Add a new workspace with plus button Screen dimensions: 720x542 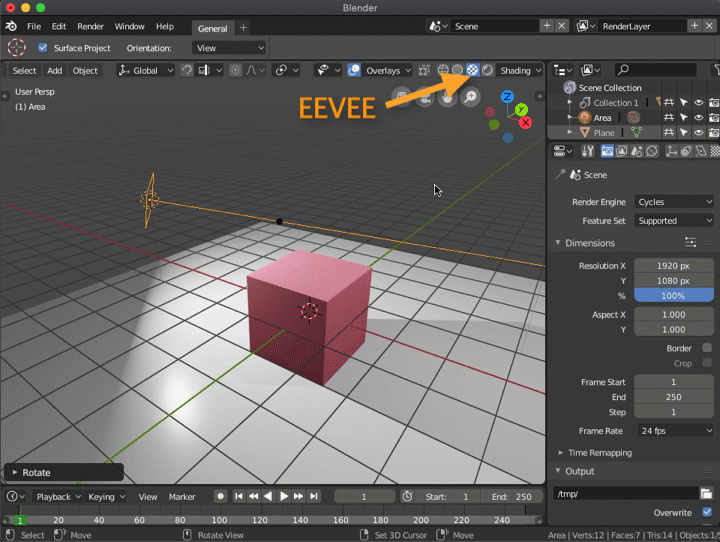coord(243,28)
